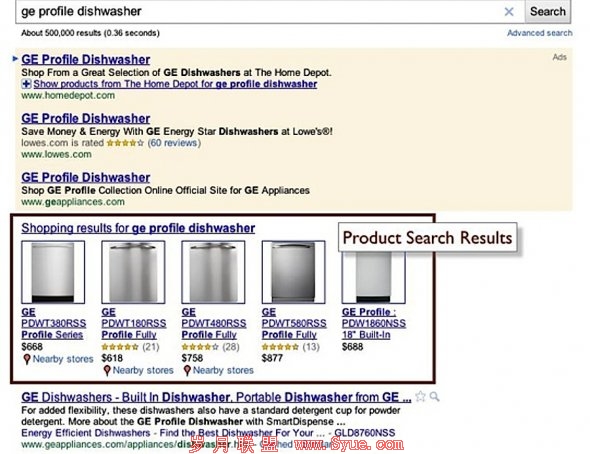Open the star rating for PDWT580RSS
Viewport: 590px width, 454px height.
280,347
